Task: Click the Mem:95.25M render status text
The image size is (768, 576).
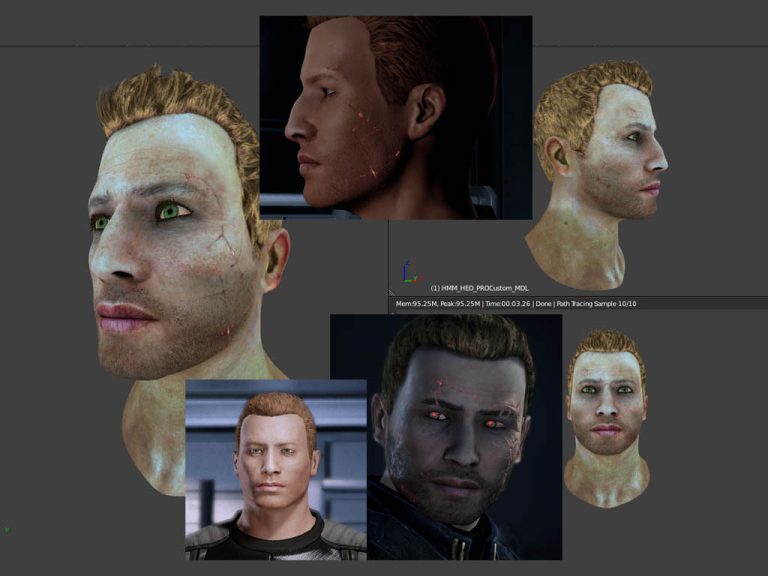Action: [x=416, y=304]
